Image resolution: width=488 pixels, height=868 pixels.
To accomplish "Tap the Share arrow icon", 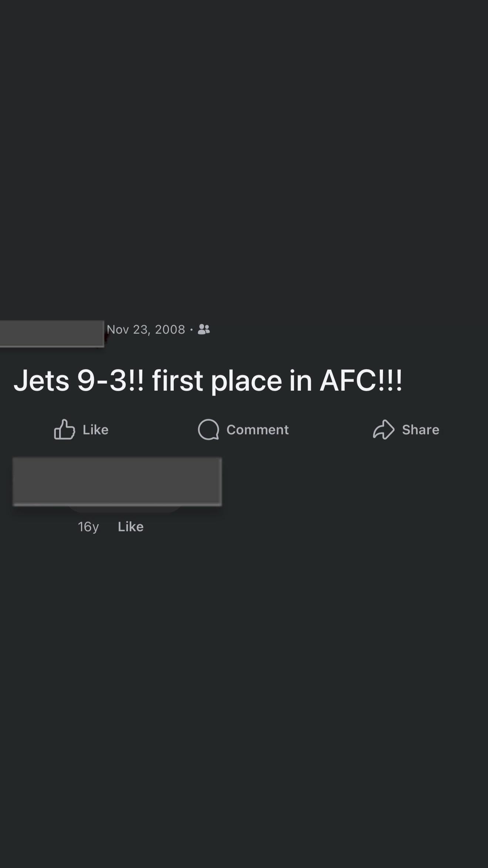I will 383,430.
